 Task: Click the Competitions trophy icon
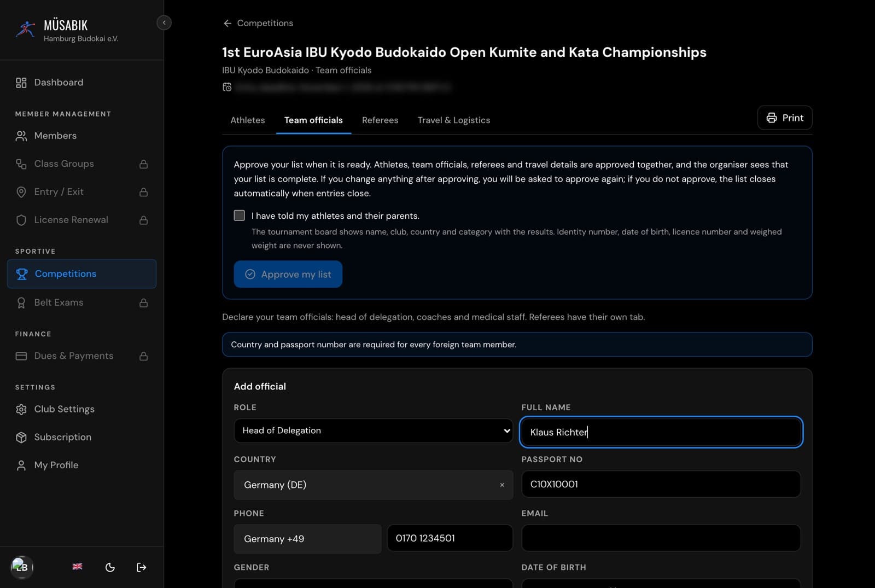[x=22, y=274]
